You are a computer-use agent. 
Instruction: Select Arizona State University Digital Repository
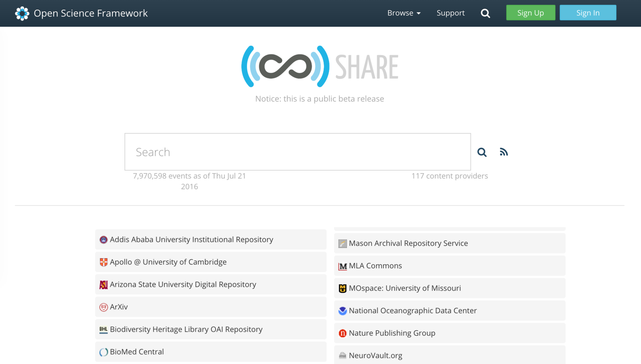[x=211, y=284]
